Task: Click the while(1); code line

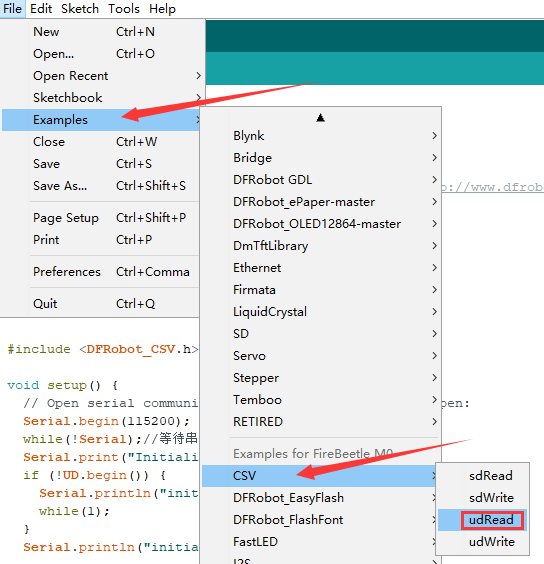Action: [74, 511]
